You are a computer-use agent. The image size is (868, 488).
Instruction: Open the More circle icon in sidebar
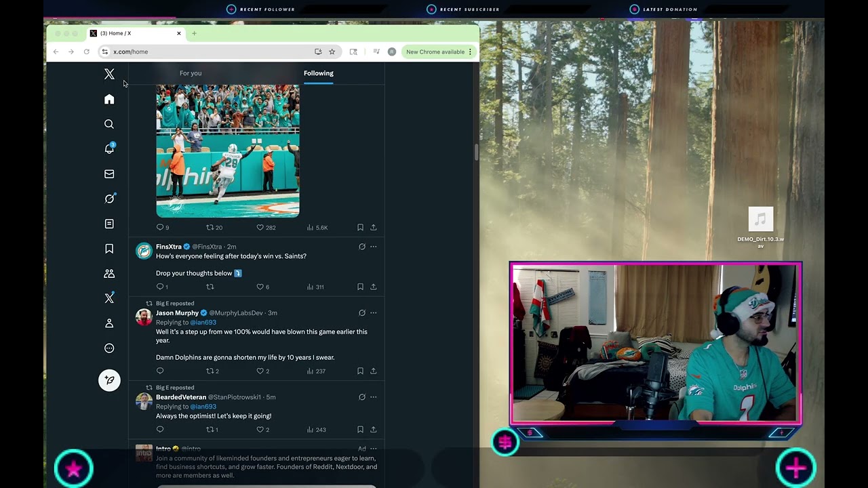[109, 348]
